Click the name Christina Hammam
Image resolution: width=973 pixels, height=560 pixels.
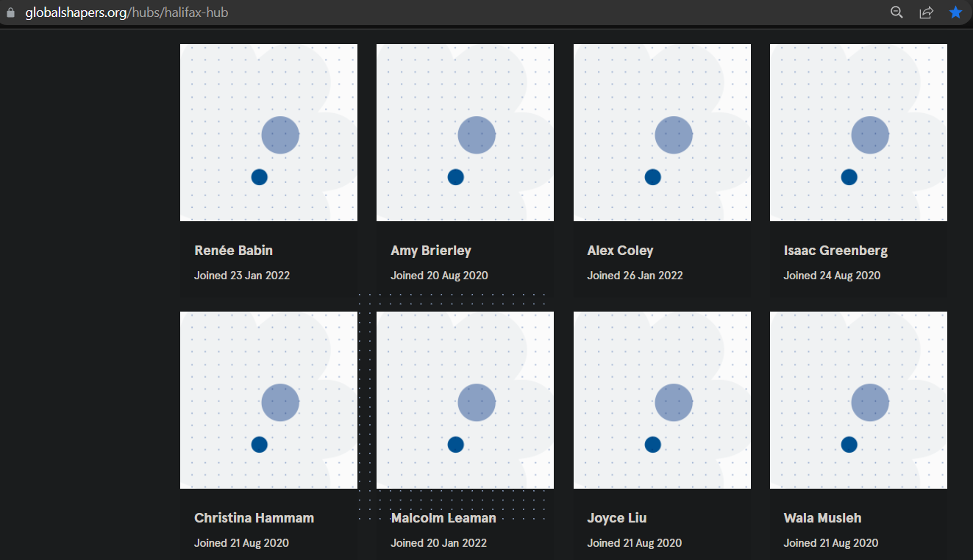click(254, 518)
